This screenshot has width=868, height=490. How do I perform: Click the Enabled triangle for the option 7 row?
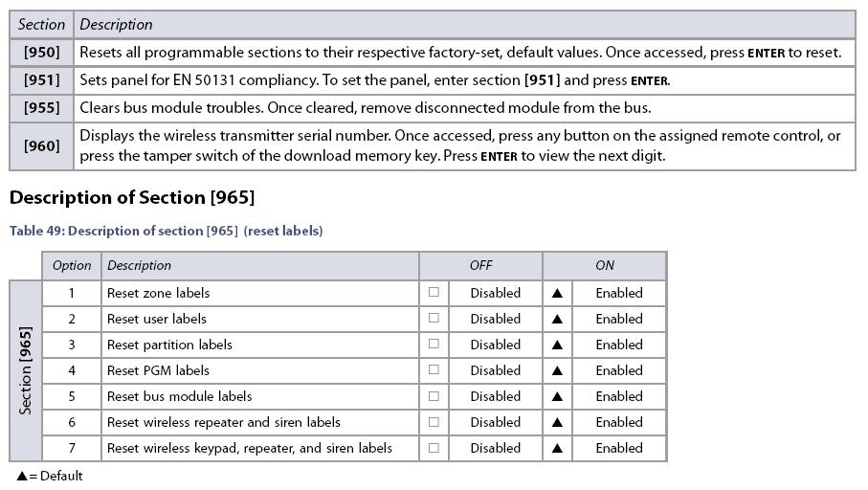(557, 448)
